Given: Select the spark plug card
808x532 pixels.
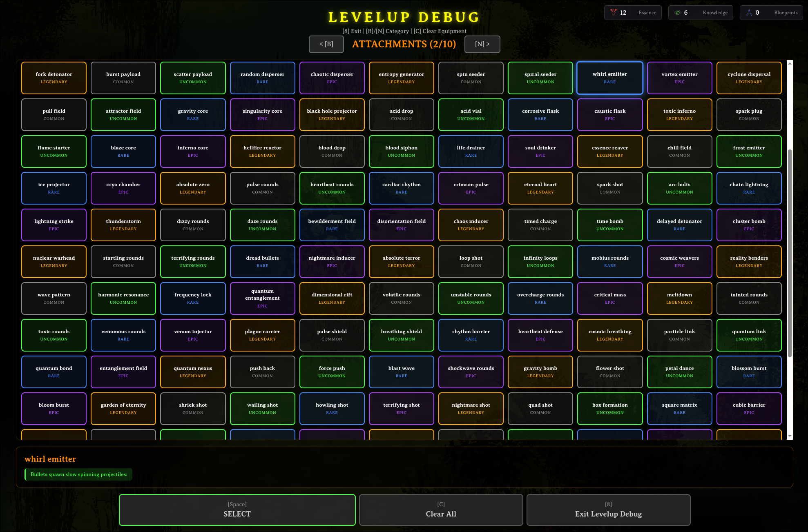Looking at the screenshot, I should [749, 115].
